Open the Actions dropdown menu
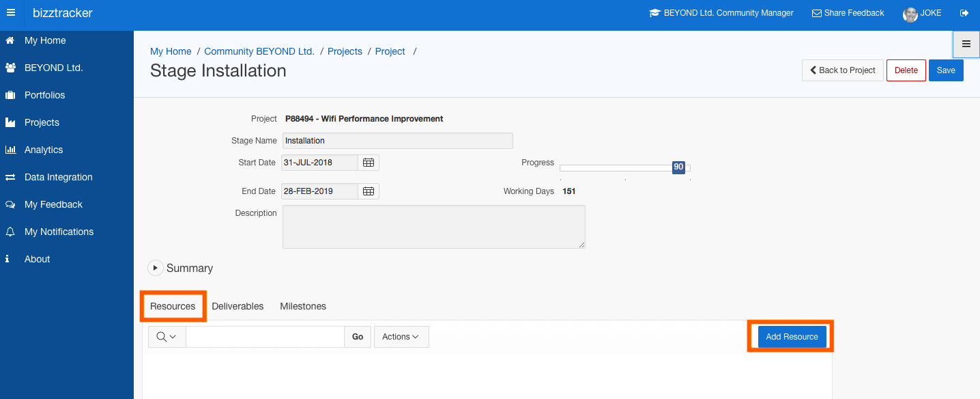Viewport: 980px width, 399px height. (401, 337)
